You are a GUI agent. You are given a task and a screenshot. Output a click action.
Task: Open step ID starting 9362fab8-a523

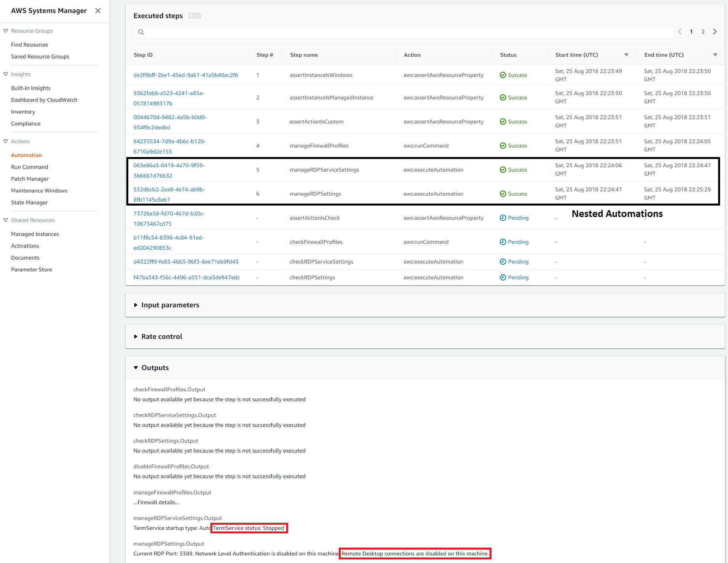tap(169, 98)
